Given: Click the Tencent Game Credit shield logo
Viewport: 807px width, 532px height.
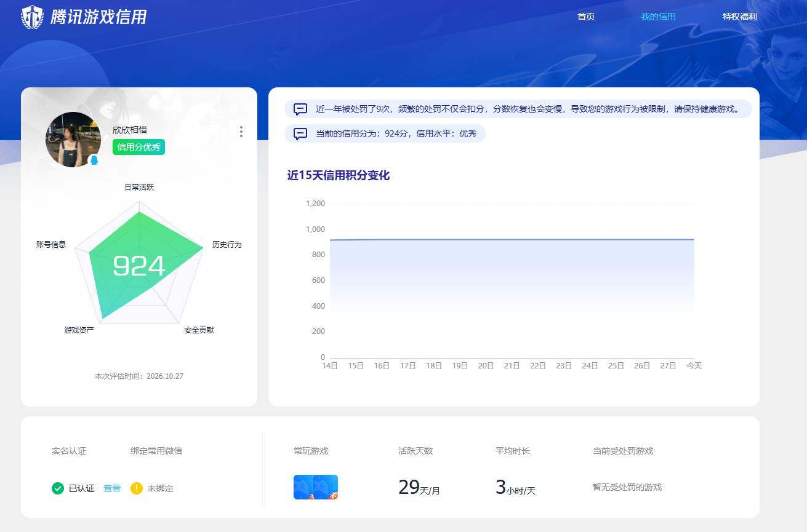Looking at the screenshot, I should coord(32,17).
